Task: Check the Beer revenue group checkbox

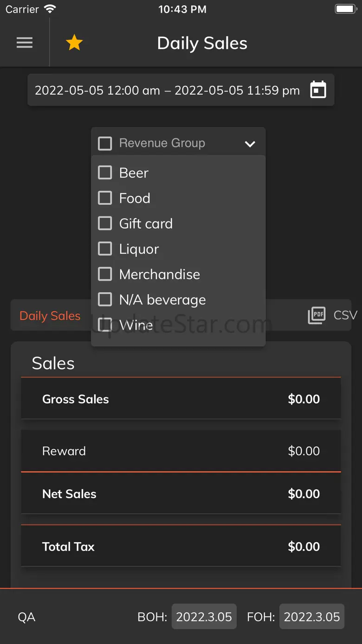Action: click(105, 173)
